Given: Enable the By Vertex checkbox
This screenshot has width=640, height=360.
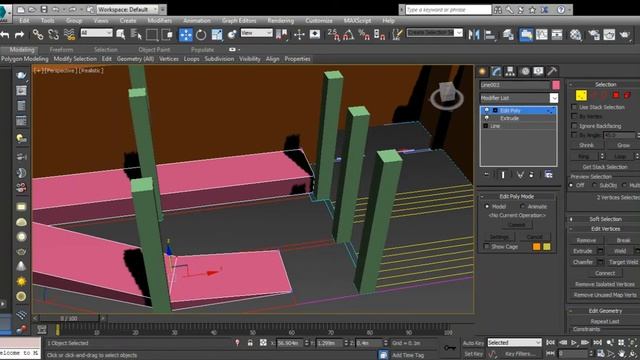Looking at the screenshot, I should click(574, 116).
